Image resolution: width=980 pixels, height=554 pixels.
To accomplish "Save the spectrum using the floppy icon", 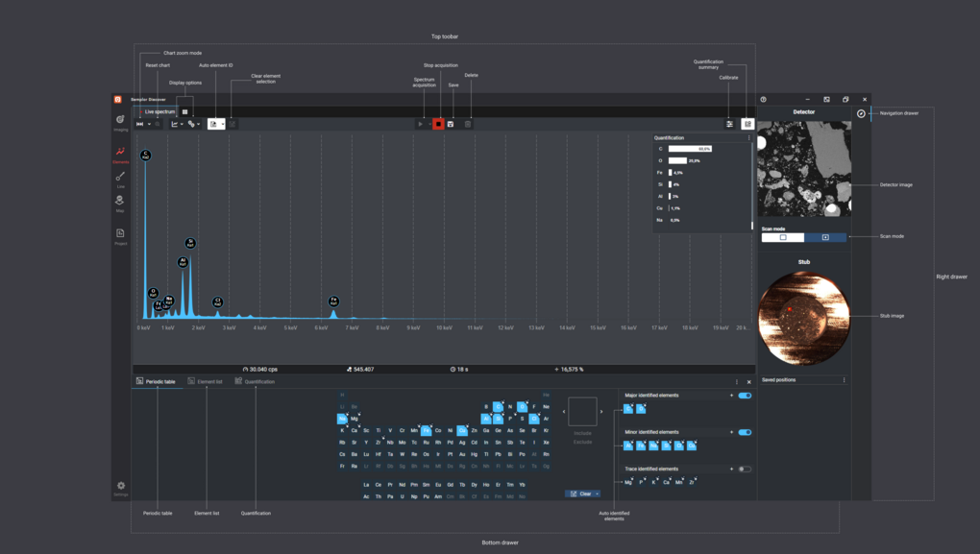I will click(451, 124).
